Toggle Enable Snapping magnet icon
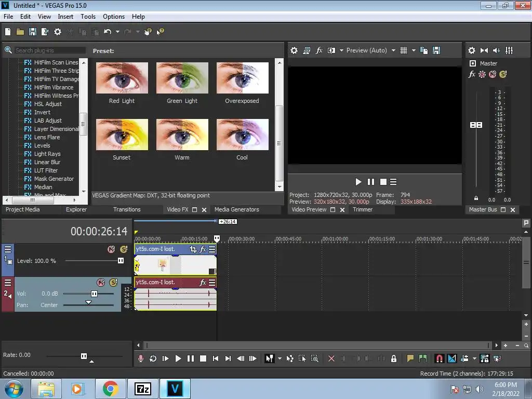 [x=440, y=358]
